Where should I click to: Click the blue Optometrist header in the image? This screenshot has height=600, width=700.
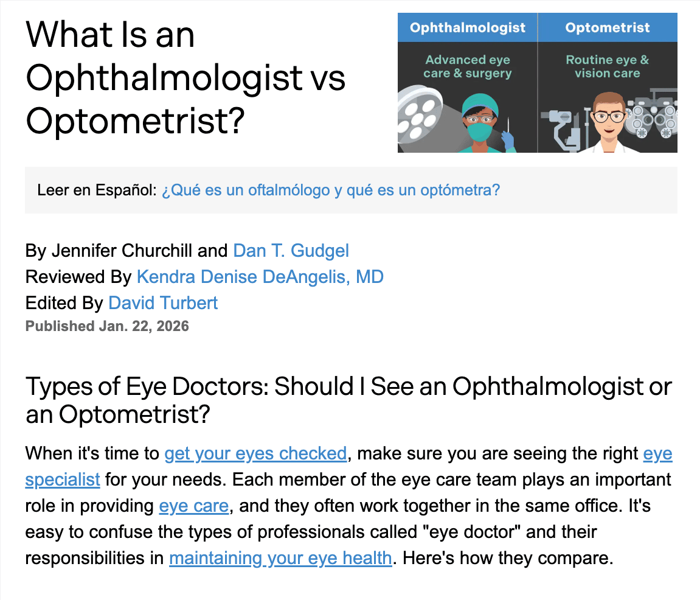click(607, 28)
